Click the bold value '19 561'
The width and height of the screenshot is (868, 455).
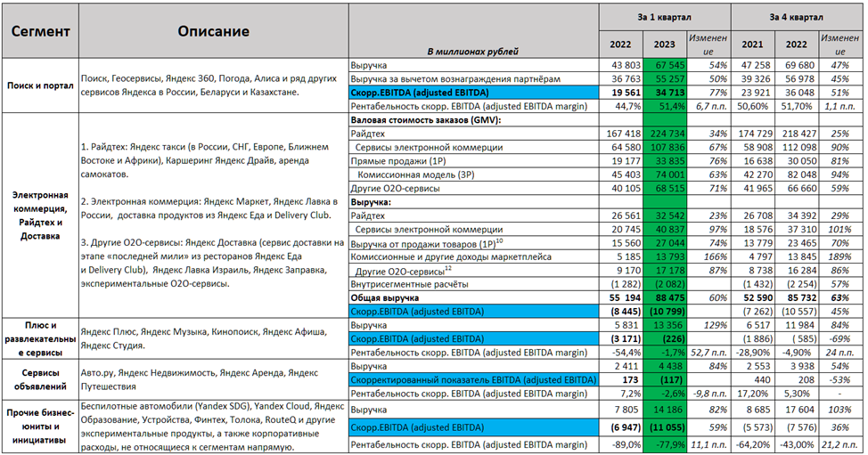coord(620,93)
